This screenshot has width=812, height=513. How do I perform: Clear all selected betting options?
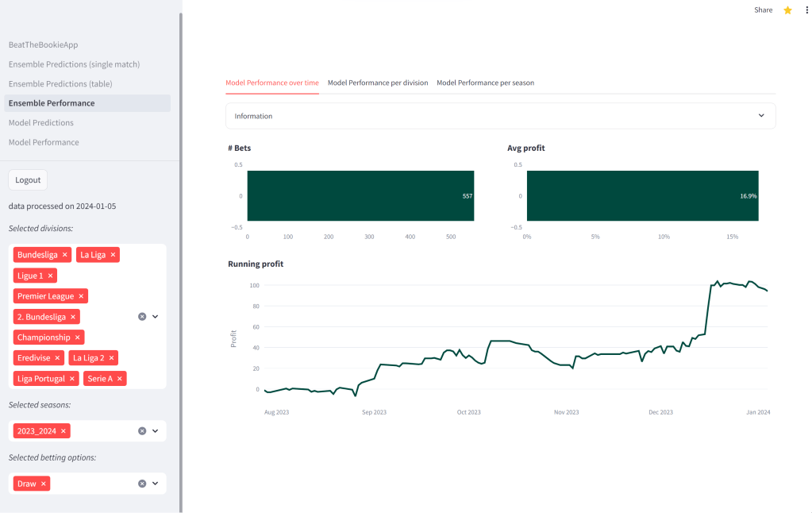click(142, 483)
